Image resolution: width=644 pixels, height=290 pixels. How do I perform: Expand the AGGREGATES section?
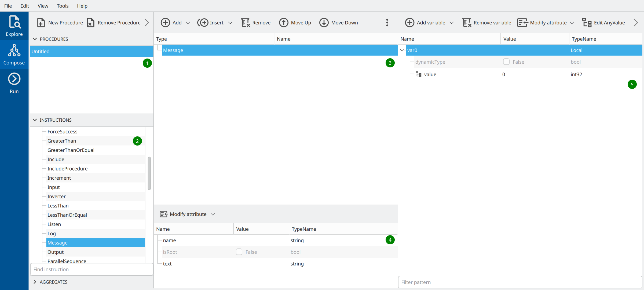pyautogui.click(x=35, y=282)
